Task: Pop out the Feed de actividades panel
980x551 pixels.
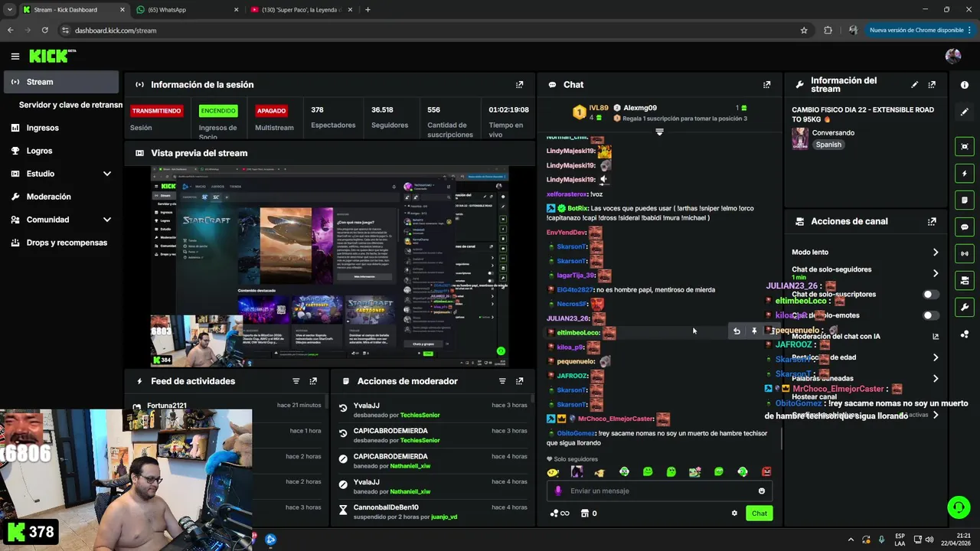Action: 313,381
